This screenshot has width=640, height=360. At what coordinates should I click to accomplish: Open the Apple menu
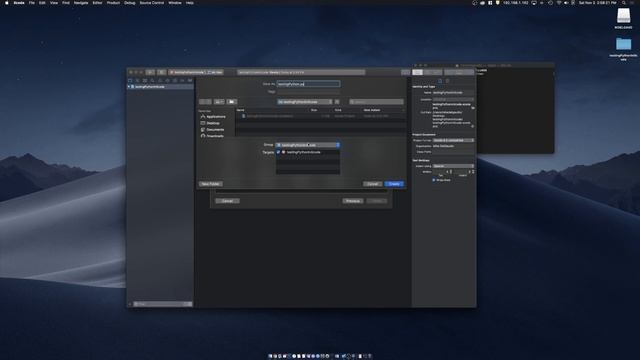7,3
